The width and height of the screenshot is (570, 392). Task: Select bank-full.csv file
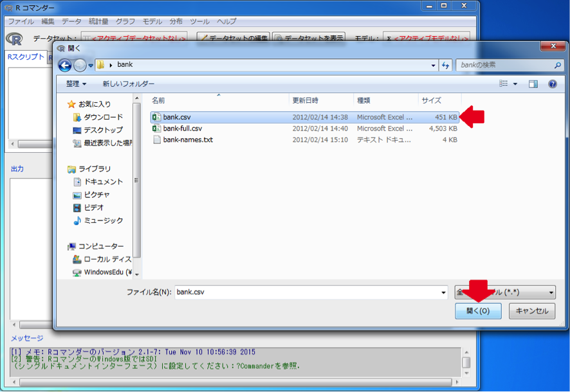point(182,129)
